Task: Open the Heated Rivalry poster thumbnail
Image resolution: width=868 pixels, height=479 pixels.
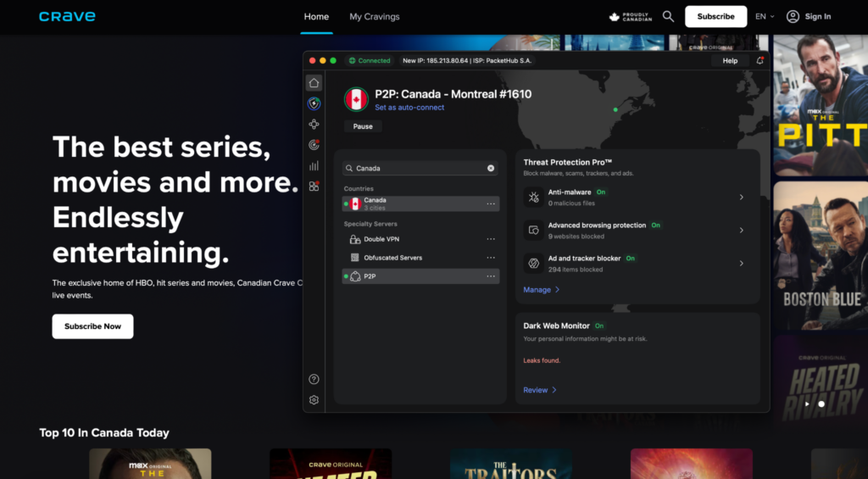Action: tap(821, 382)
